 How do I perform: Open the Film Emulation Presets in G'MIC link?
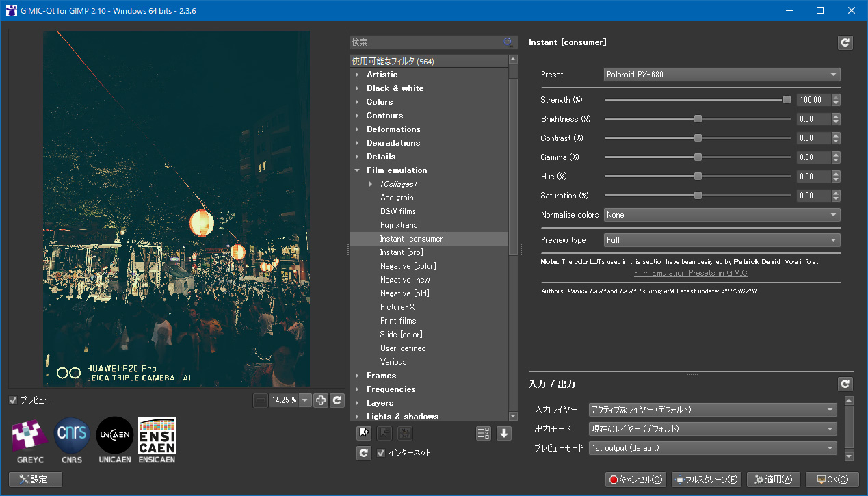[x=690, y=273]
